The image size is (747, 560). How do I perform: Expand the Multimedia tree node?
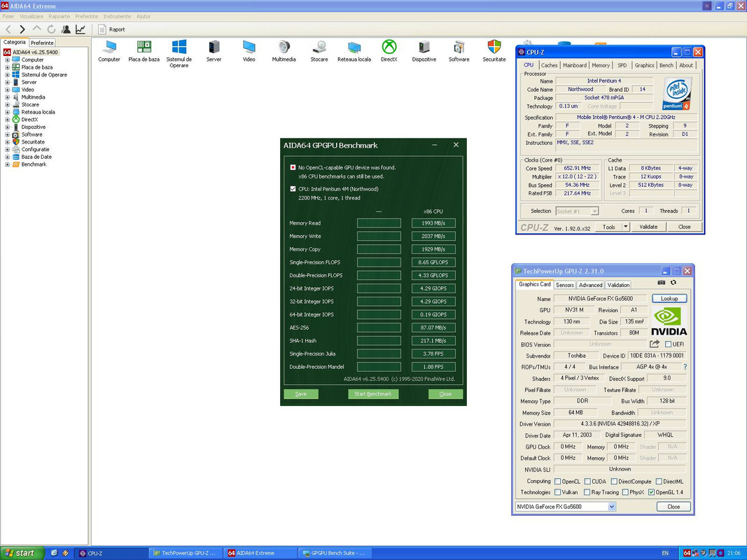click(7, 97)
